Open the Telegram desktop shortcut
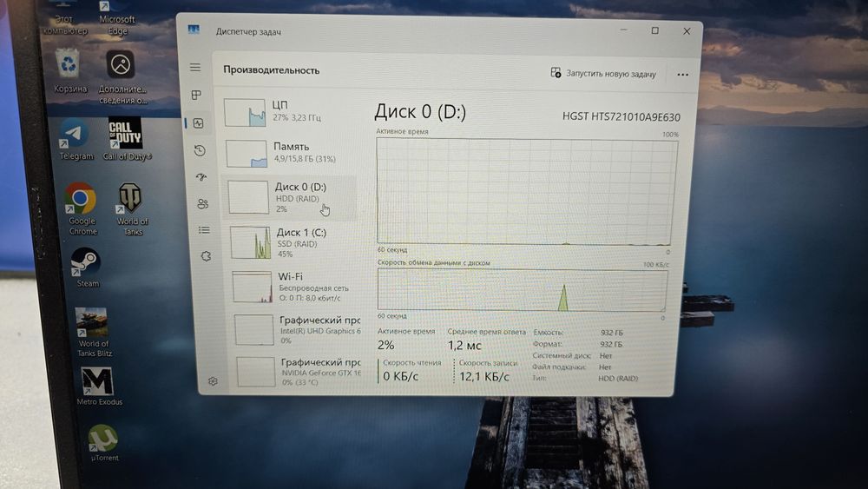The width and height of the screenshot is (868, 489). coord(76,140)
